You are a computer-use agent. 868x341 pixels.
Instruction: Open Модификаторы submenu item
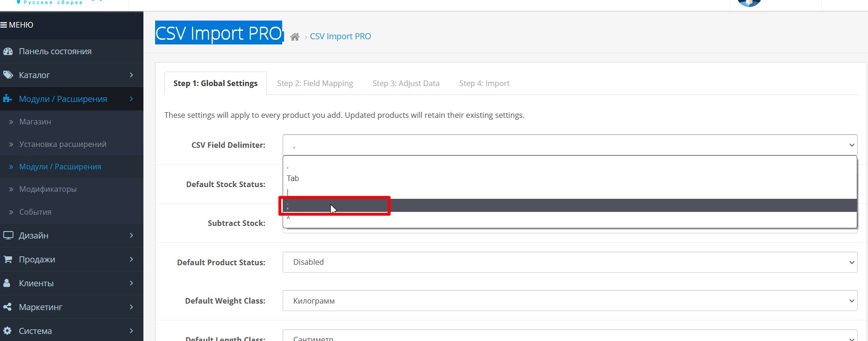[x=48, y=189]
